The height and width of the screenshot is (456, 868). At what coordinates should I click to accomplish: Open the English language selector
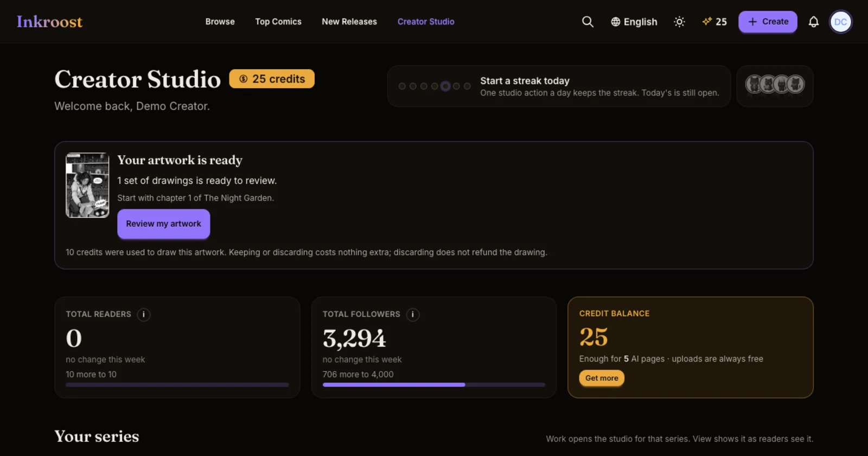[634, 22]
